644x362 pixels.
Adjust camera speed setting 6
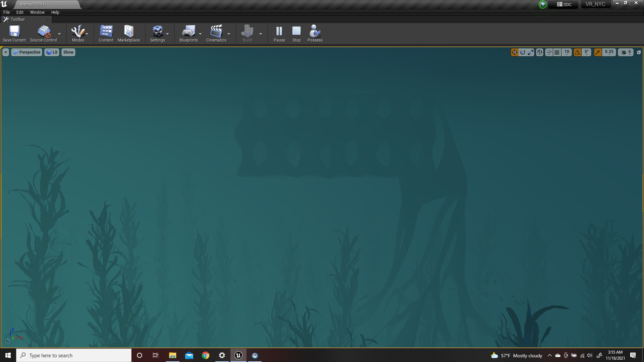(626, 52)
